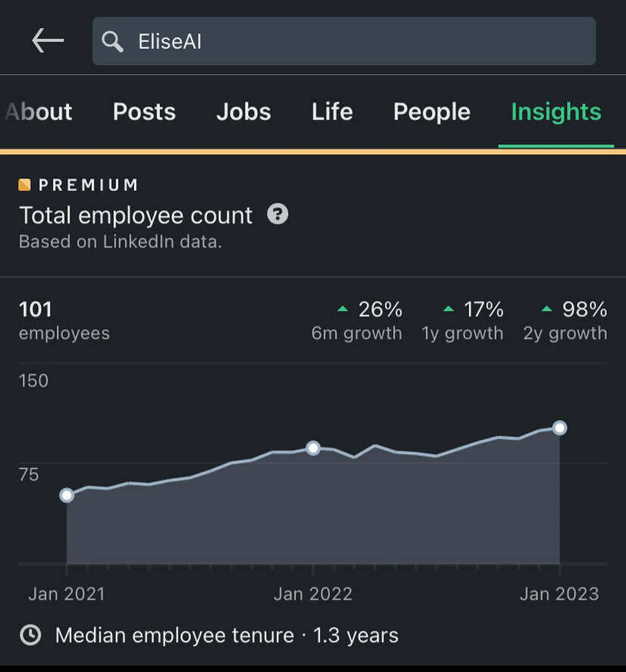
Task: Select the Jan 2021 chart data point
Action: pos(67,495)
